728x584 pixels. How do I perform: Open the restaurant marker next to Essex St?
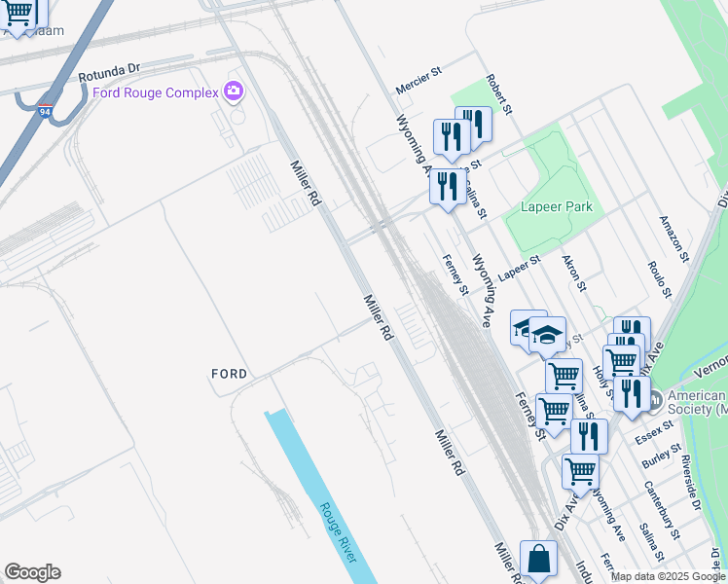[632, 393]
